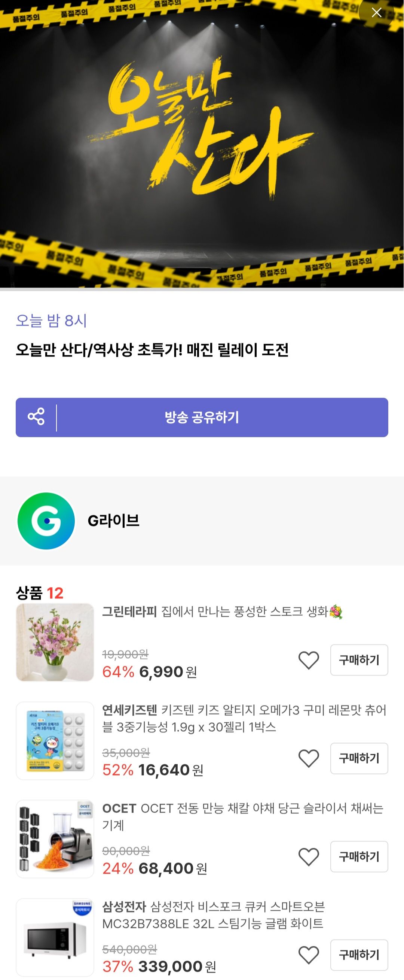Open the 그린테라피 스토크 생화 product title

tap(222, 612)
